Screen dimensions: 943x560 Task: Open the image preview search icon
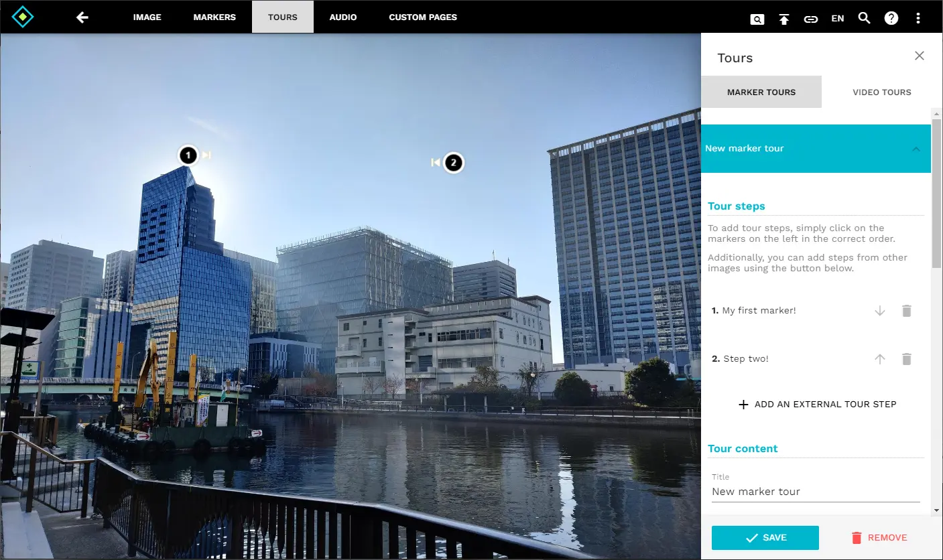click(x=757, y=19)
